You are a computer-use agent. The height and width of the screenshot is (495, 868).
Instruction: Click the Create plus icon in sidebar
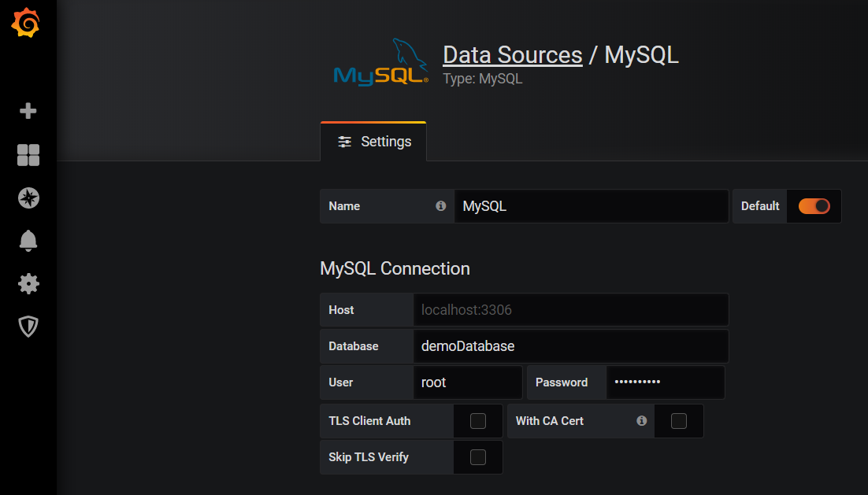[x=28, y=110]
